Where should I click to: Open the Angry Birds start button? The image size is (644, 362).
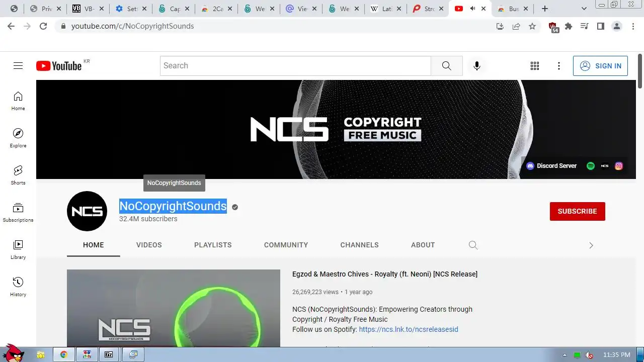click(13, 353)
